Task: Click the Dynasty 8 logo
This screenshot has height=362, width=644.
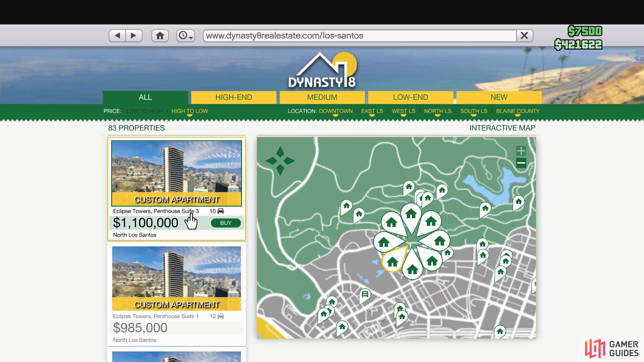Action: pos(322,70)
